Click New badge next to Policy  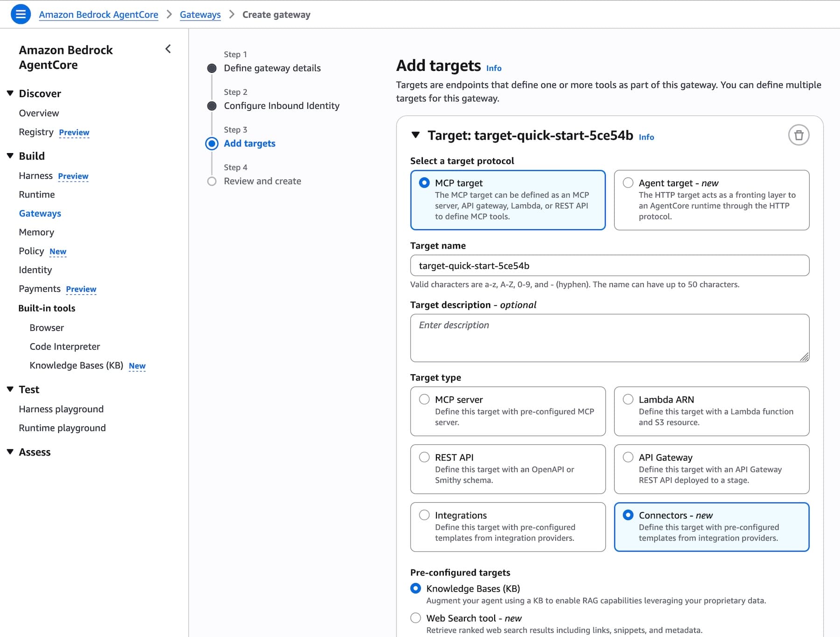58,252
